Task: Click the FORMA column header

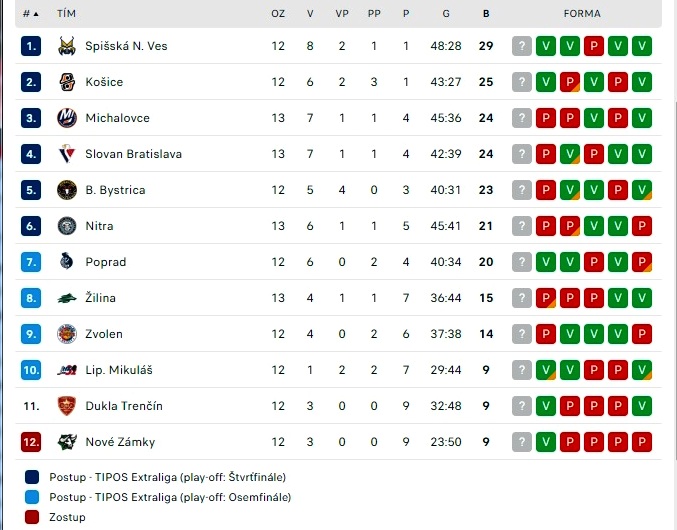Action: pos(582,14)
